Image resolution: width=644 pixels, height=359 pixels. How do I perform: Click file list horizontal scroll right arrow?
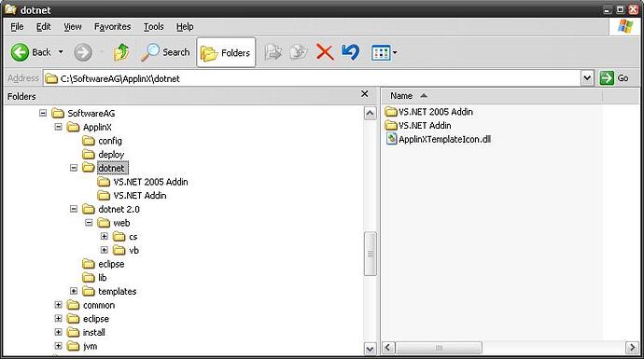click(632, 348)
